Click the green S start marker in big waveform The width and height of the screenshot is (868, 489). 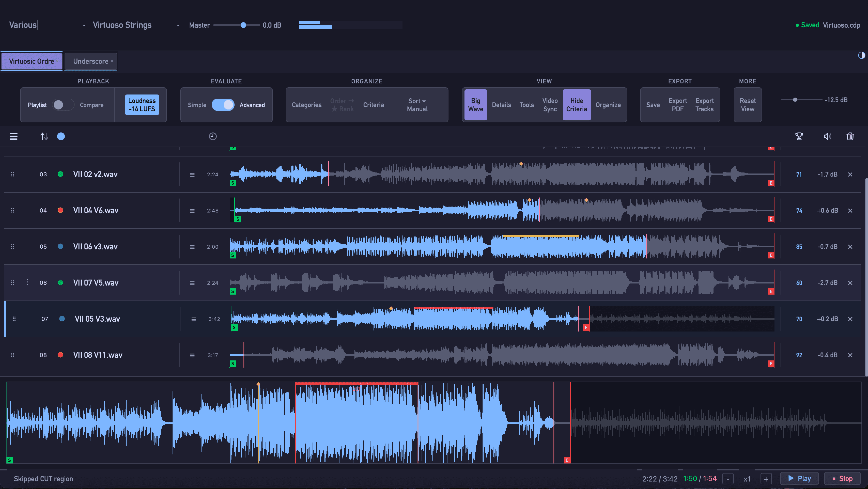(x=10, y=460)
